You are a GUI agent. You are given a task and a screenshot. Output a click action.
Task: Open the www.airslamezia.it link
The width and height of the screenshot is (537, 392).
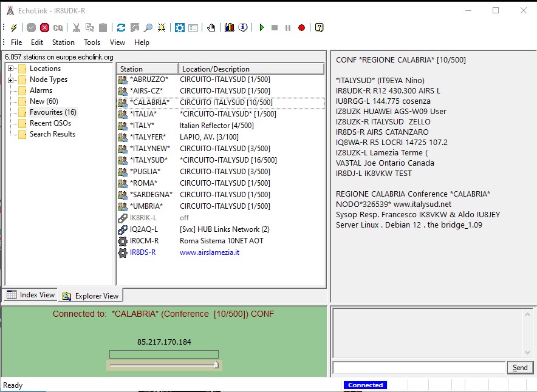(x=210, y=252)
